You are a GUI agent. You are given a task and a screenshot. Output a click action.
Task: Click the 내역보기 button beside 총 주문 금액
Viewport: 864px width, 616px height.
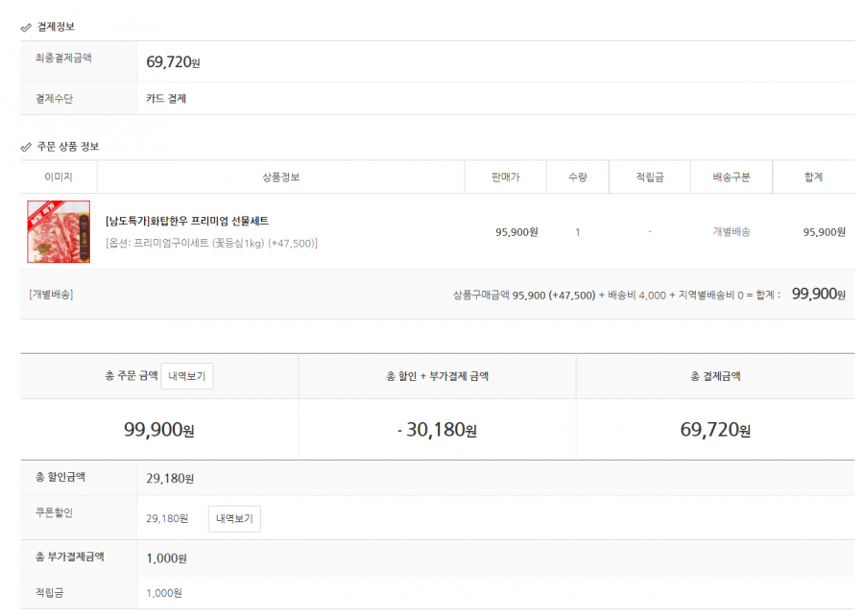tap(187, 376)
